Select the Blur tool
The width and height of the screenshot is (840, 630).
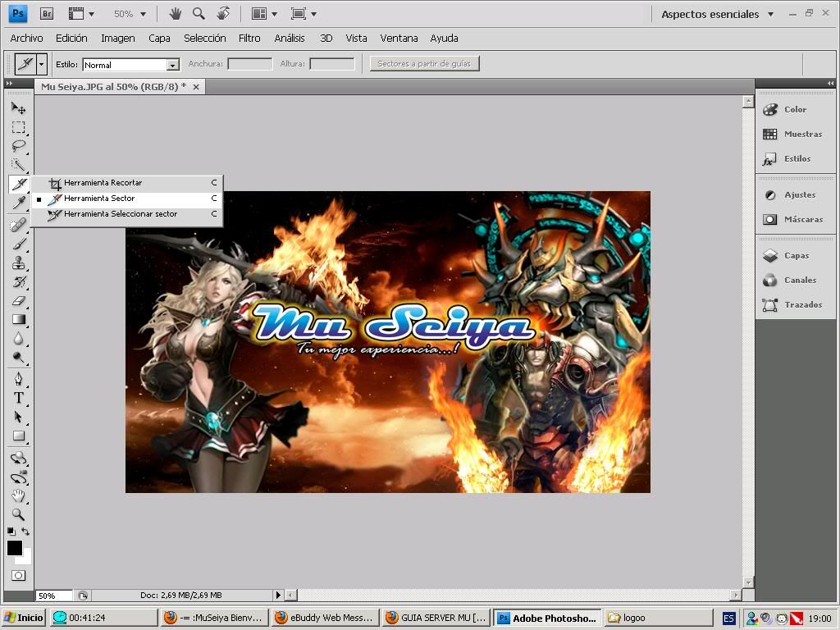(18, 339)
